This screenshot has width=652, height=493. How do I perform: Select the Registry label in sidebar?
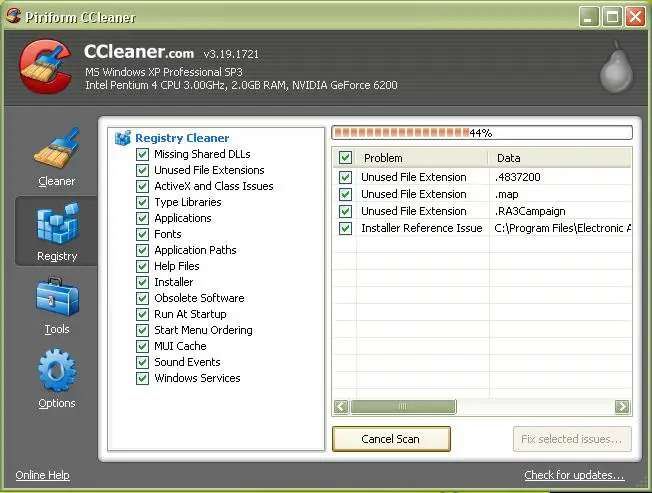click(57, 256)
